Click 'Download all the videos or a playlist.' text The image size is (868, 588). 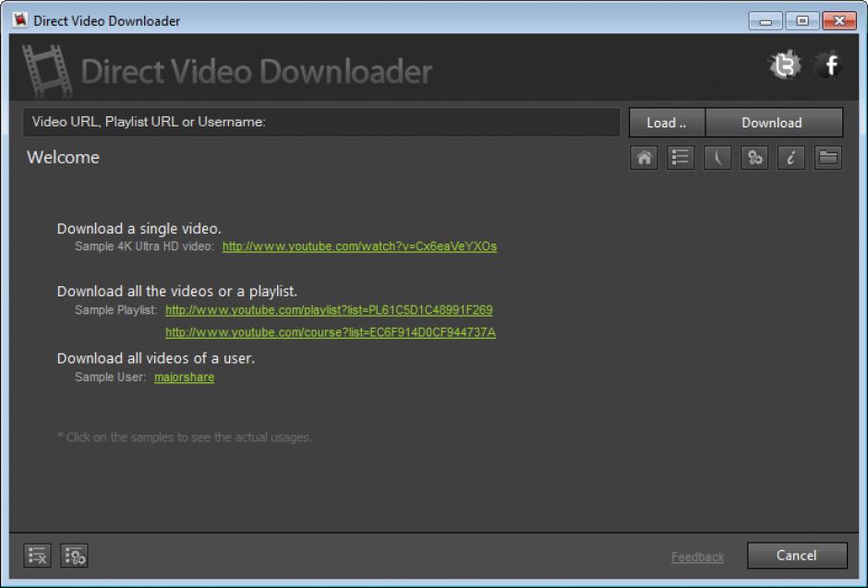177,291
